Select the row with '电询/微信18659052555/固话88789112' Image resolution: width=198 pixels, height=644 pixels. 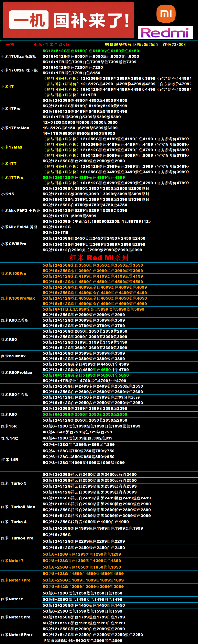pyautogui.click(x=120, y=221)
